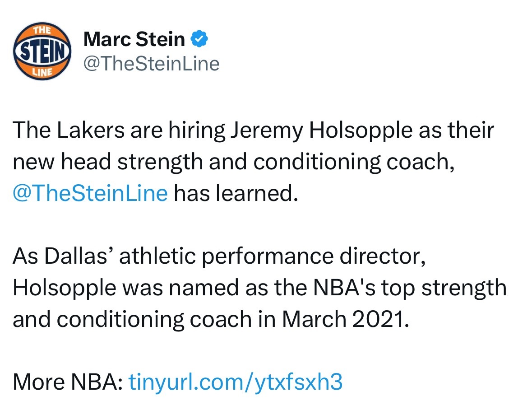Click "Holsopple" starting the line "was named"
532x410 pixels.
click(x=65, y=289)
